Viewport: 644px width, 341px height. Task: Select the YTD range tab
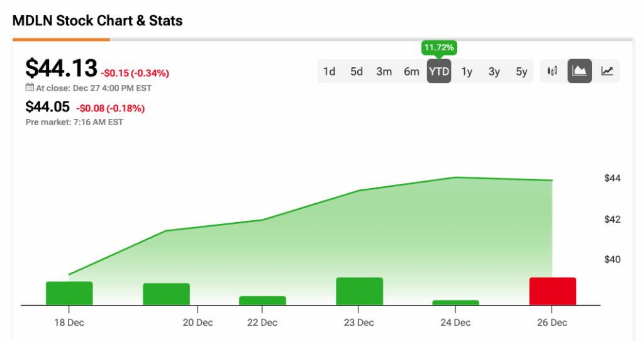[439, 72]
